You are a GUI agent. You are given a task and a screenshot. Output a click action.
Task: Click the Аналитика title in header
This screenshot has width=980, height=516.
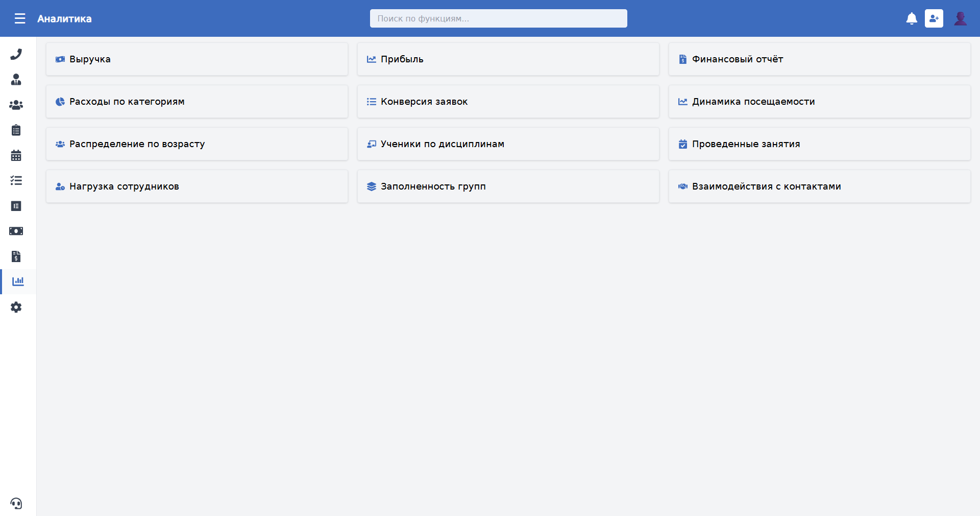click(x=64, y=19)
